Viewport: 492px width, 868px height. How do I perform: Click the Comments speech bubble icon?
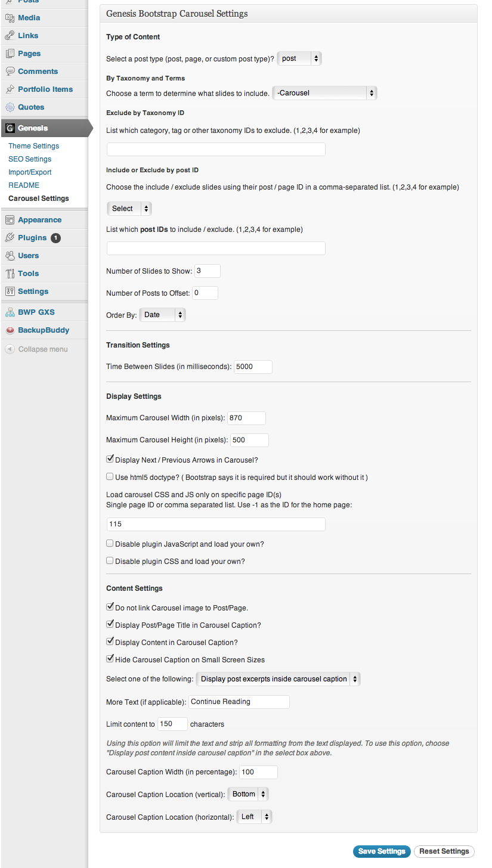tap(10, 72)
